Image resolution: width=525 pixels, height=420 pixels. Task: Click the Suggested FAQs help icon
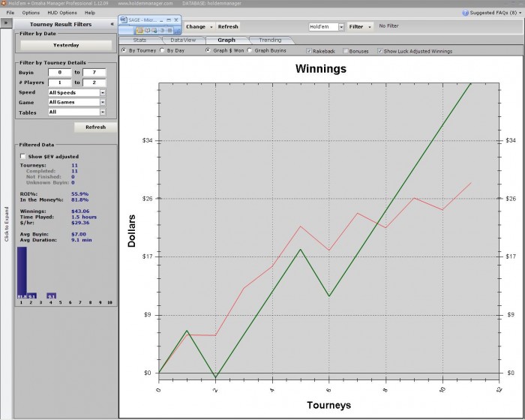465,13
